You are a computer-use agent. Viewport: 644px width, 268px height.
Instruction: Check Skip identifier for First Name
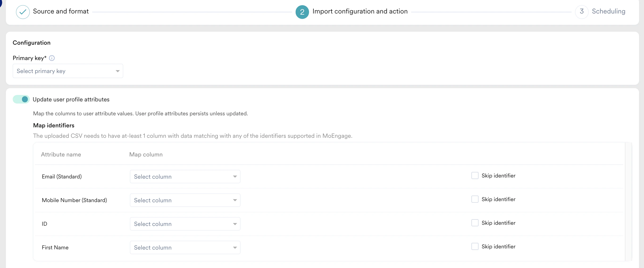475,246
